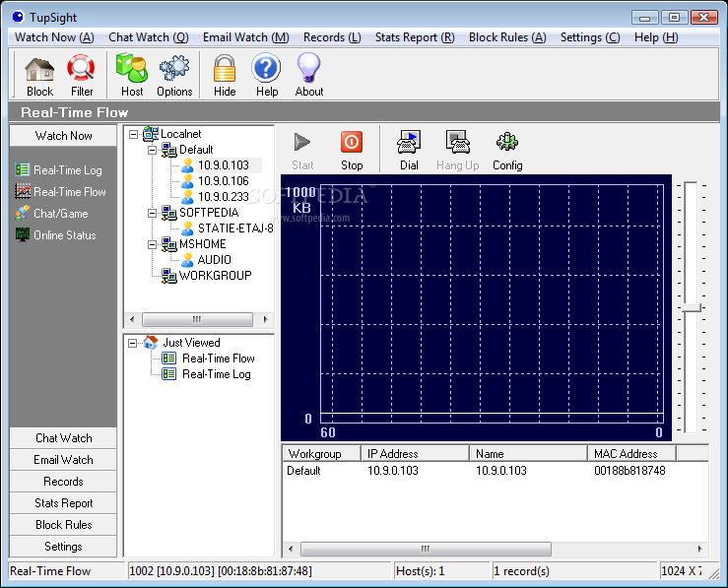This screenshot has height=588, width=728.
Task: Click the Hide padlock icon
Action: pos(225,69)
